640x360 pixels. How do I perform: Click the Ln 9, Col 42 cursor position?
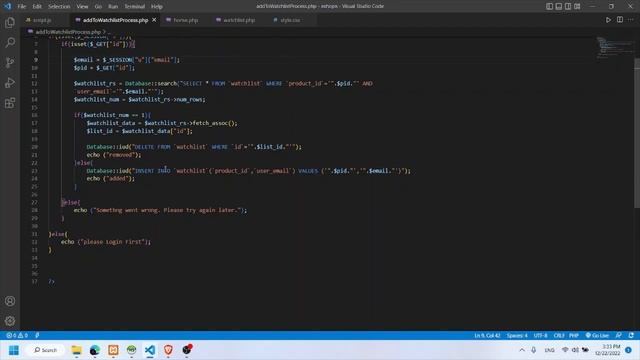pos(487,335)
